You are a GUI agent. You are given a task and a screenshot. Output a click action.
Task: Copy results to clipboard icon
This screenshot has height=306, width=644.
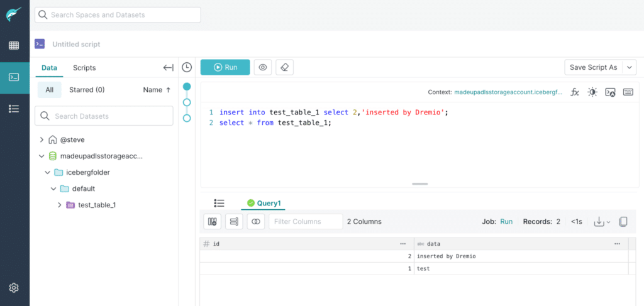623,222
